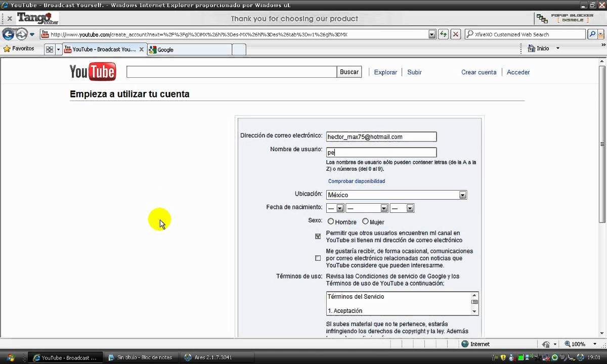Screen dimensions: 607x364
Task: Click the Buscar search button
Action: coord(349,72)
